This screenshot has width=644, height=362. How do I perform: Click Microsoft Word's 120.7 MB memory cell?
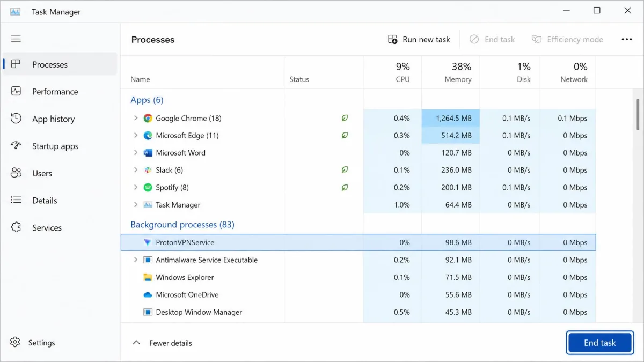tap(451, 153)
